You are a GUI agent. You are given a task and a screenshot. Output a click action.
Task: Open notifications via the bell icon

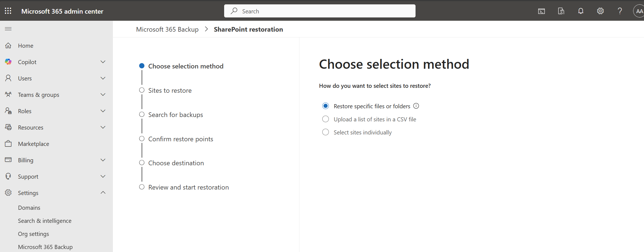click(581, 11)
